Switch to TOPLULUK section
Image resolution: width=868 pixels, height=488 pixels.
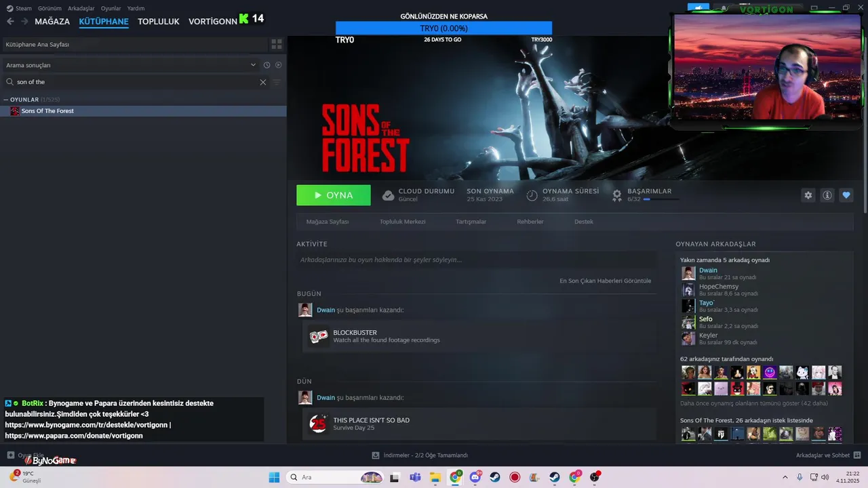[x=159, y=21]
